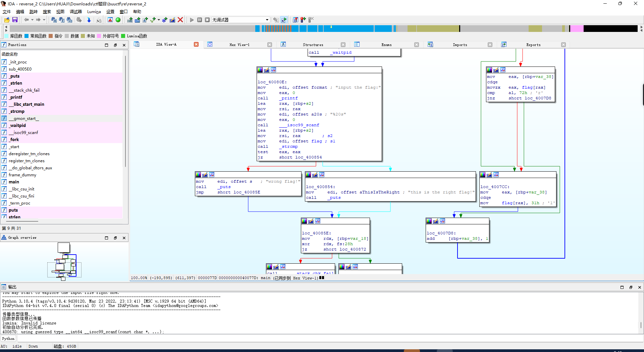
Task: Click the binoculars search-immediate icon
Action: (54, 20)
